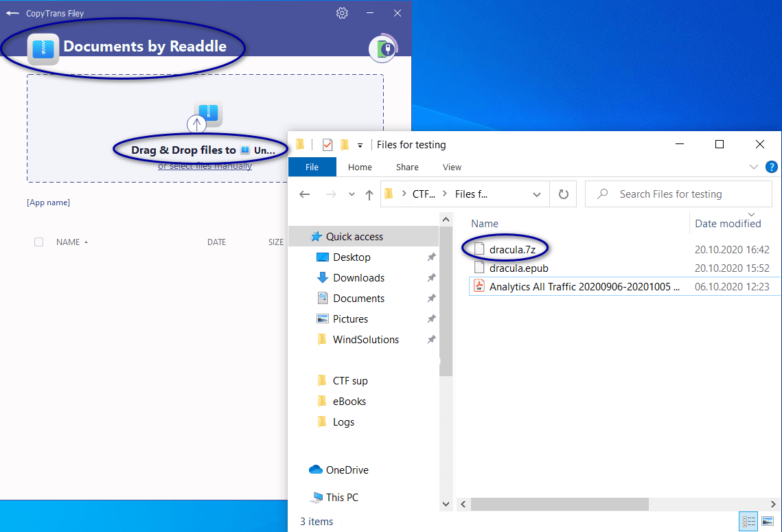Click navigation pane scroll down arrow

pyautogui.click(x=446, y=504)
